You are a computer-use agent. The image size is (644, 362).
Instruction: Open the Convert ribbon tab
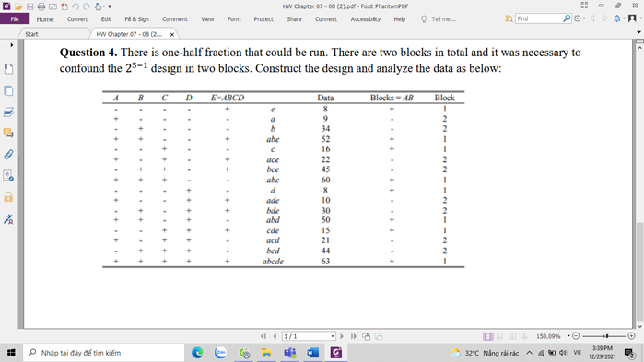click(x=77, y=18)
